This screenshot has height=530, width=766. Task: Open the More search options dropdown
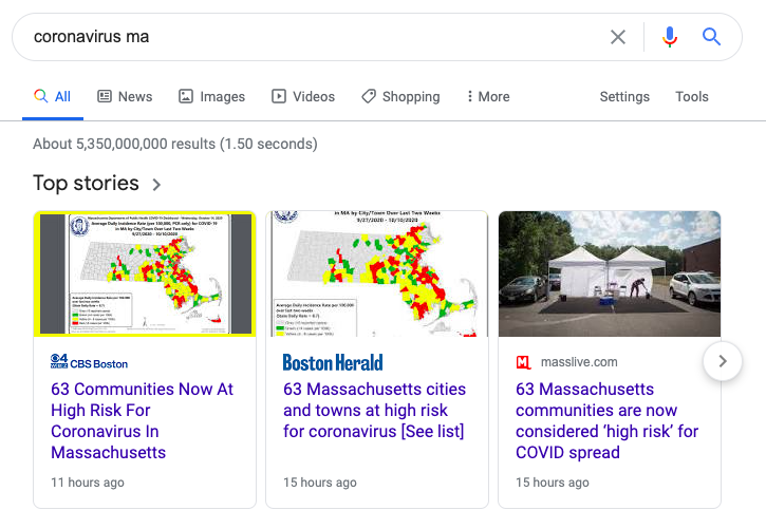pyautogui.click(x=488, y=97)
